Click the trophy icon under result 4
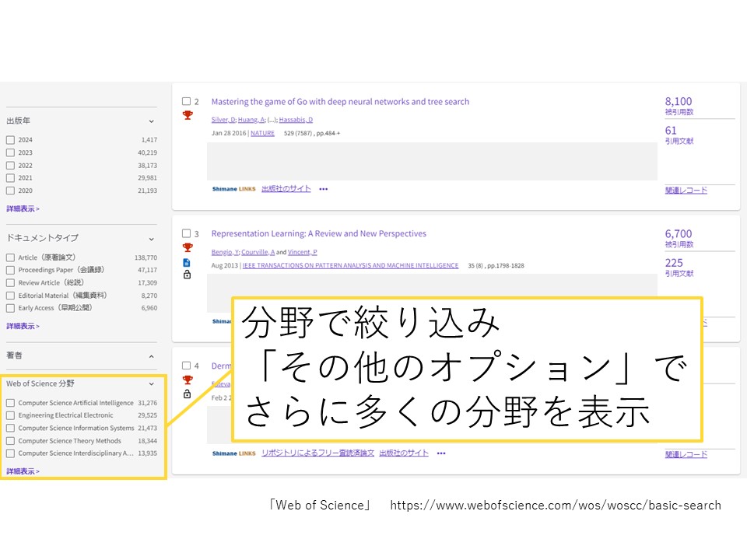747x560 pixels. point(188,380)
